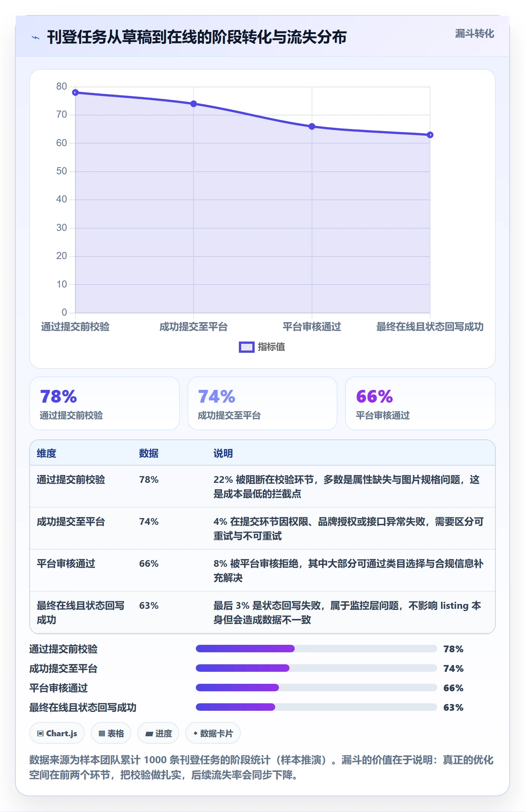The width and height of the screenshot is (525, 812).
Task: Click the 最终在线且状态回写成功 x-axis label
Action: pyautogui.click(x=430, y=327)
